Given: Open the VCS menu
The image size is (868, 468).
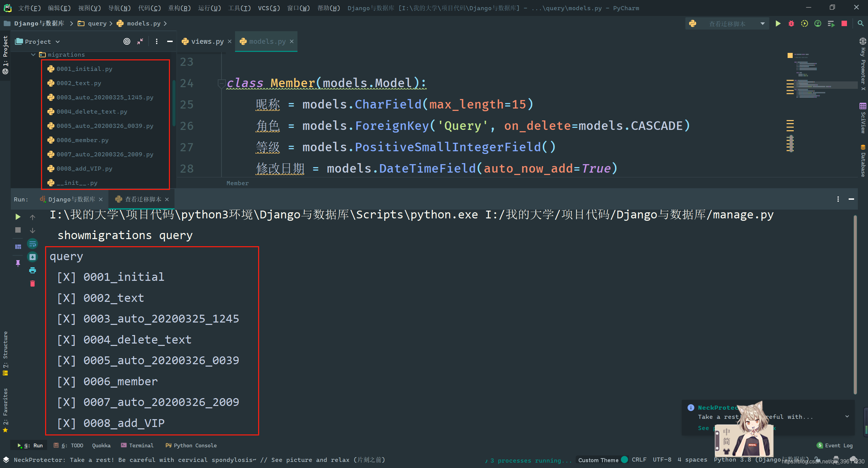Looking at the screenshot, I should coord(269,8).
